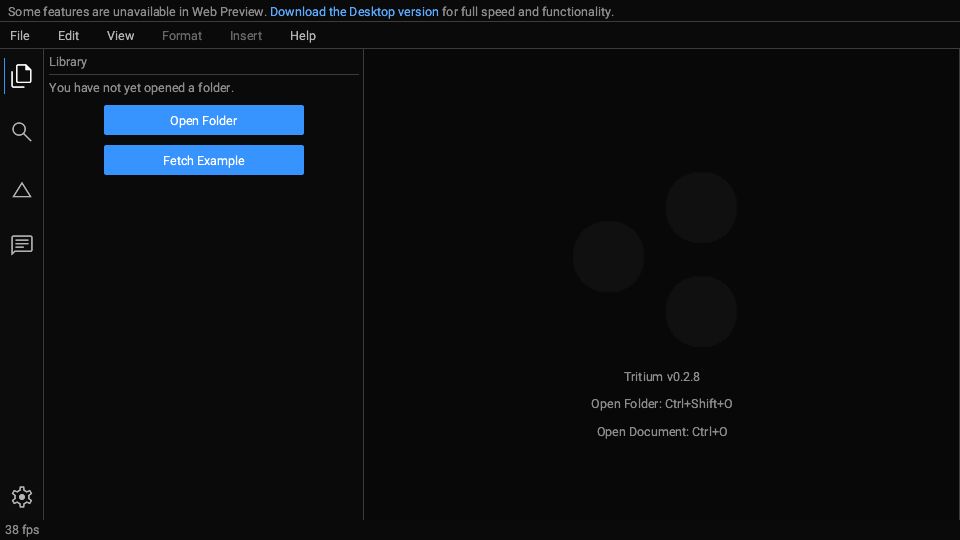Open the Help menu

303,36
